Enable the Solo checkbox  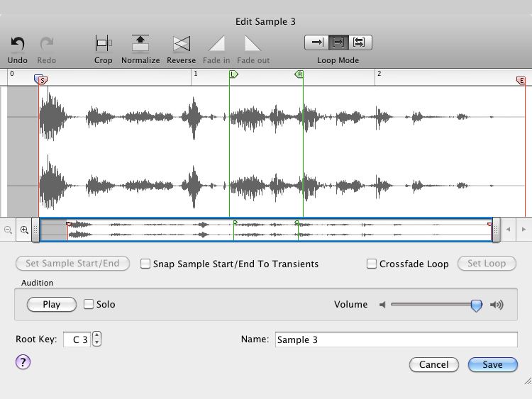(88, 304)
